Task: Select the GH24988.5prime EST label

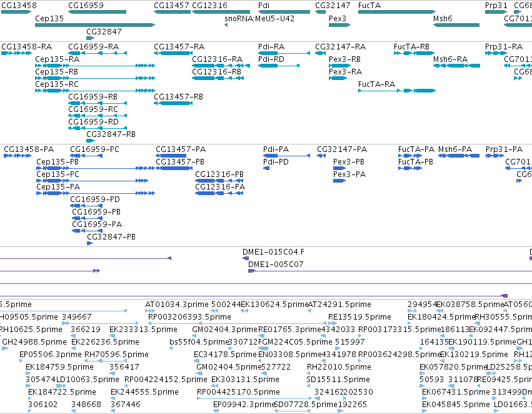Action: point(34,342)
